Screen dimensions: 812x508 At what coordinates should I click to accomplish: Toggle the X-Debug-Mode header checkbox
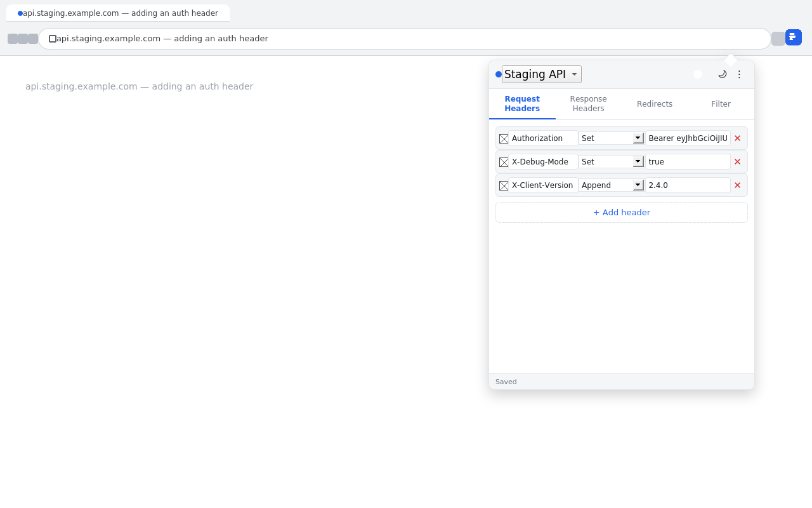click(504, 162)
